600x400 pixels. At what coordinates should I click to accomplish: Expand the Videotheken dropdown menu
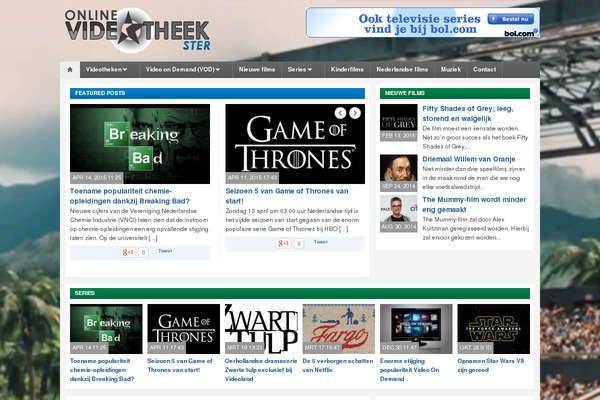(106, 70)
